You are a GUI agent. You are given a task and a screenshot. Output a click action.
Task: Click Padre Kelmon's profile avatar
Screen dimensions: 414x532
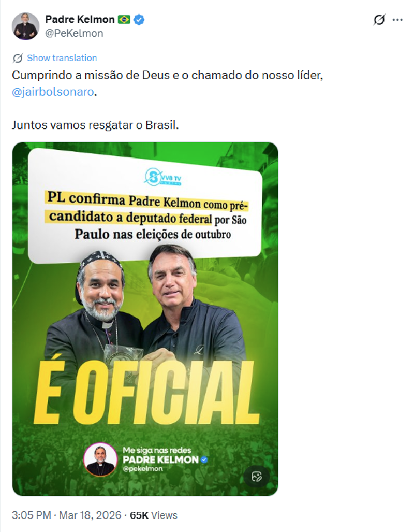pos(25,25)
